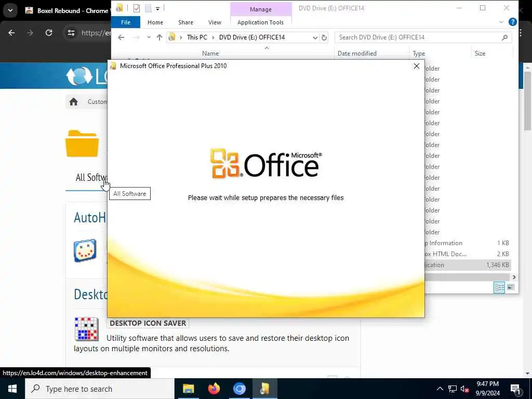Select the 1,346 KB application file row
532x399 pixels.
pos(468,265)
